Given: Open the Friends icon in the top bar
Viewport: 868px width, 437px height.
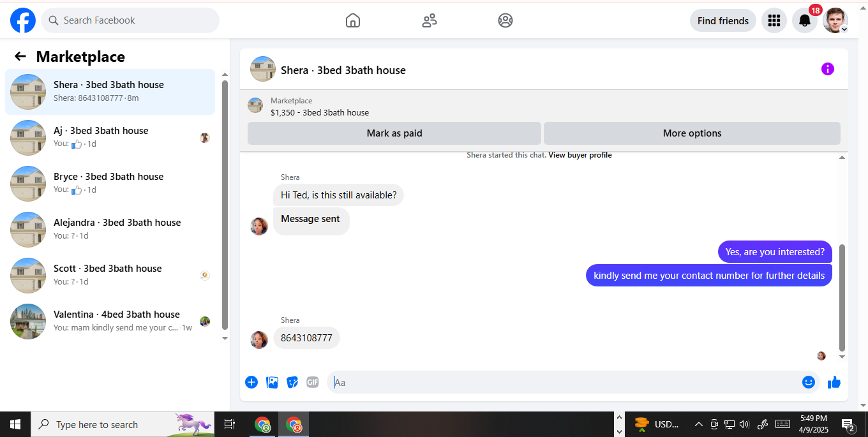Looking at the screenshot, I should (x=430, y=20).
